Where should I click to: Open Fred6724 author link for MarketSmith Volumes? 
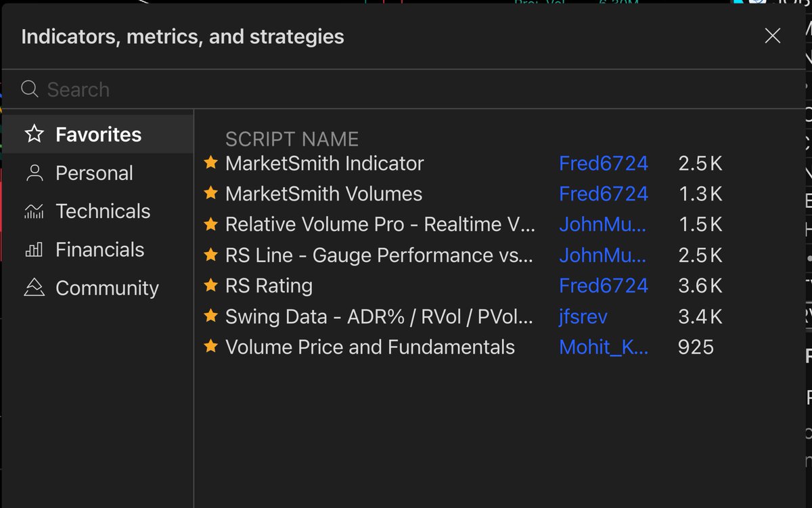[604, 194]
